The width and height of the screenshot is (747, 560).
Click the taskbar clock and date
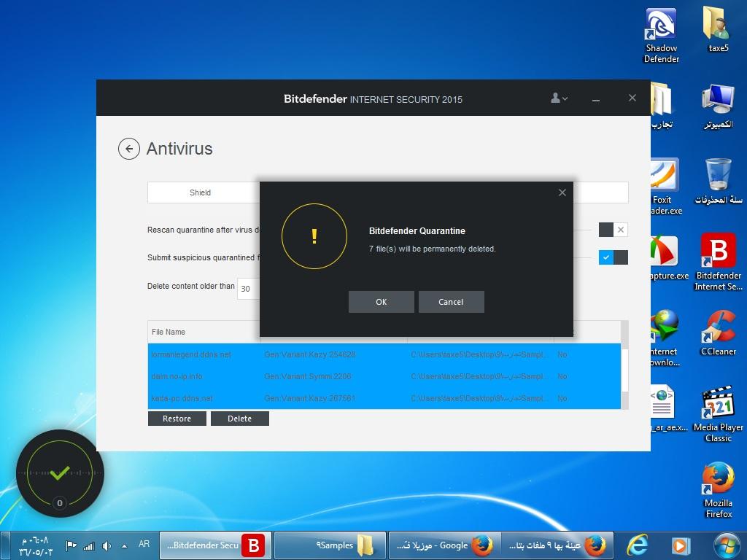(x=36, y=546)
